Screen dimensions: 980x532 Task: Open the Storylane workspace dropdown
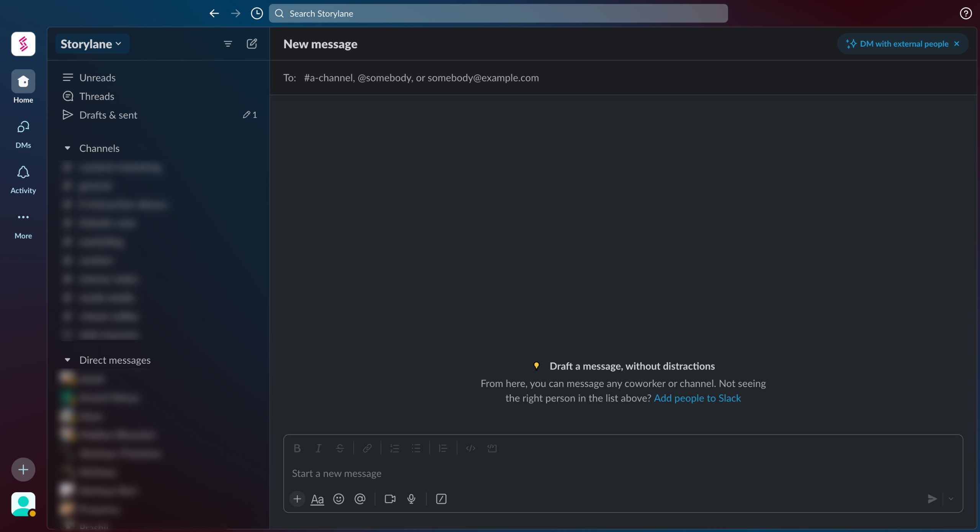point(91,44)
